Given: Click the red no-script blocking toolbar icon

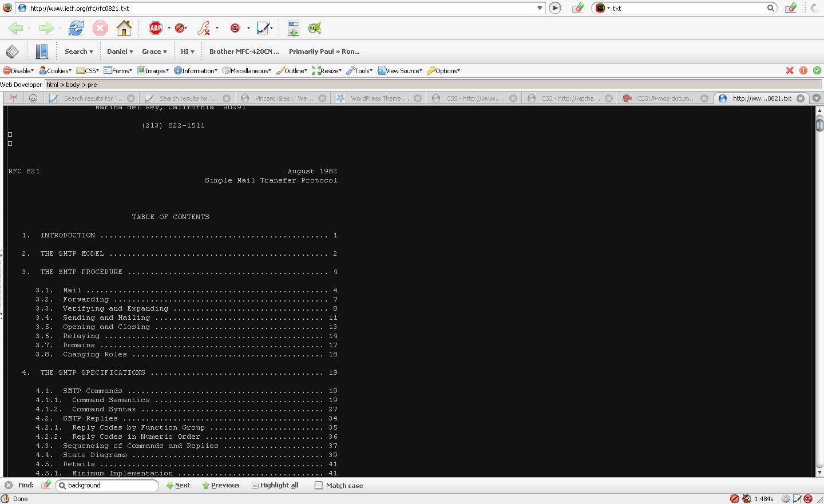Looking at the screenshot, I should tap(235, 28).
